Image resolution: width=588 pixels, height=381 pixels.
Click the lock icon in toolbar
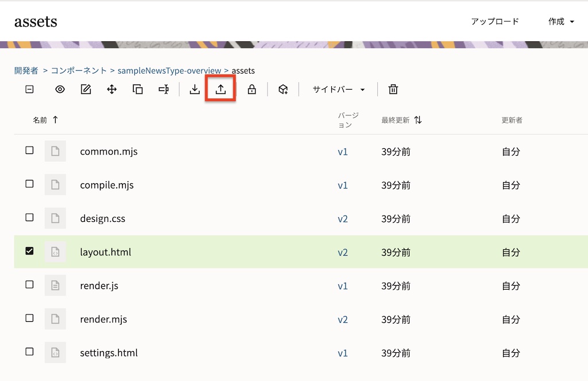click(252, 89)
